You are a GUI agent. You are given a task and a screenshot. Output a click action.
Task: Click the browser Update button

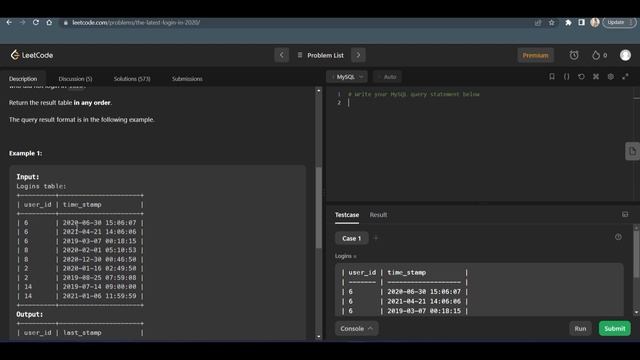[619, 22]
